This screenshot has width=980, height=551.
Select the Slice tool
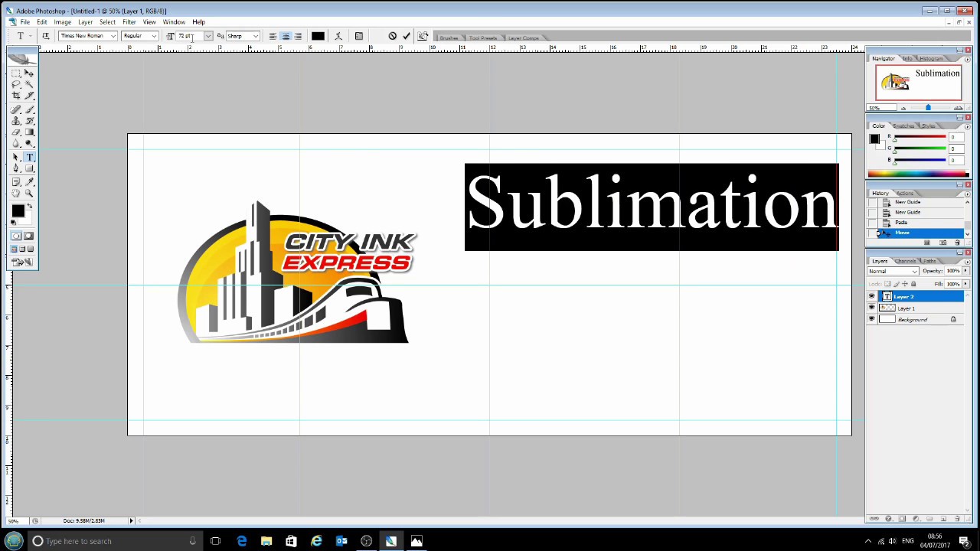coord(29,95)
